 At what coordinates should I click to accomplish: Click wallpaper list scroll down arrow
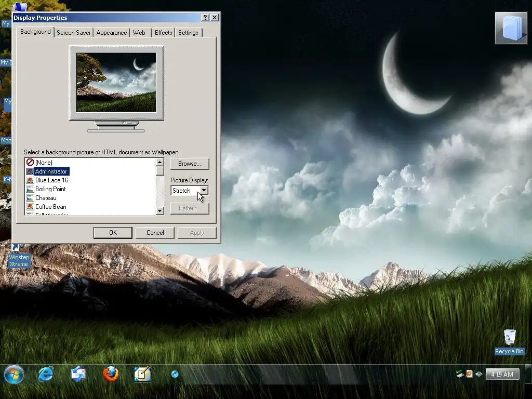tap(160, 211)
